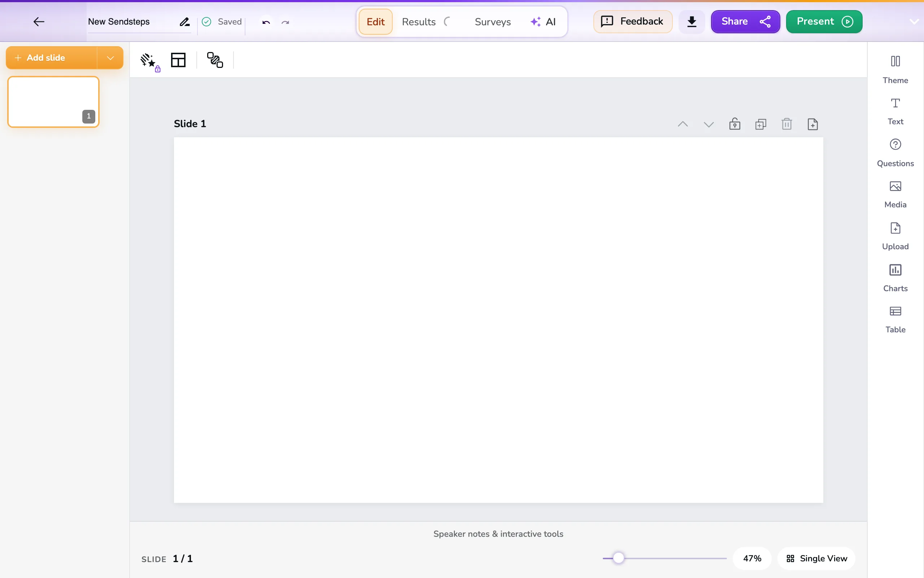The image size is (924, 578).
Task: Redo the last action
Action: point(285,22)
